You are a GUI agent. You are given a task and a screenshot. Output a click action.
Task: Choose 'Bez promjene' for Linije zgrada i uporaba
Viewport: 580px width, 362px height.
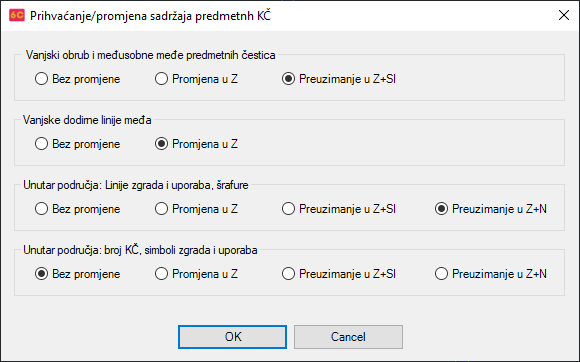coord(77,209)
